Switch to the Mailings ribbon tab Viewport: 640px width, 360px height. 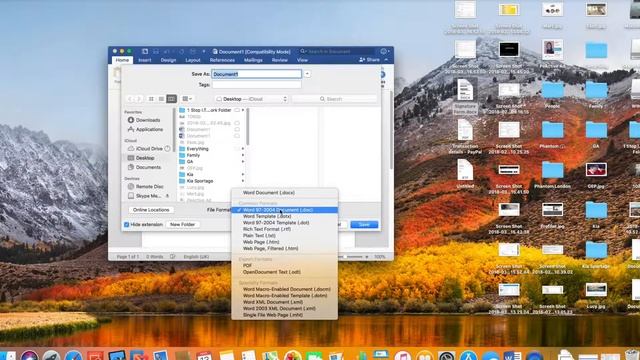[253, 60]
